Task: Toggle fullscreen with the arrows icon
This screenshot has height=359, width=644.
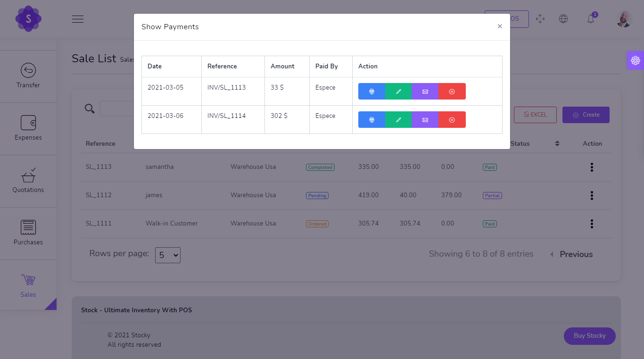Action: tap(540, 19)
